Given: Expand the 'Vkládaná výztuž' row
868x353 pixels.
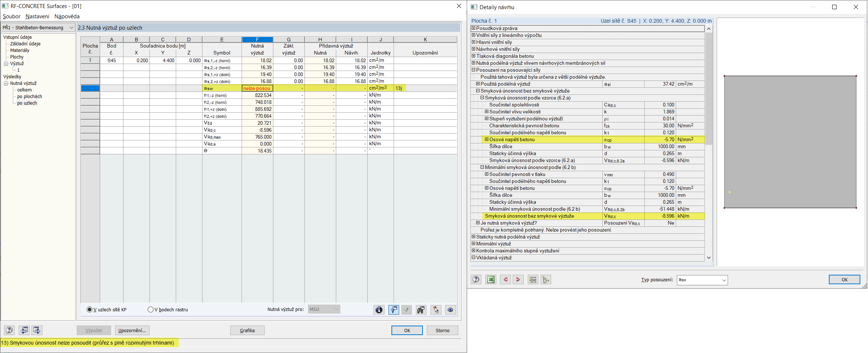Looking at the screenshot, I should click(473, 258).
